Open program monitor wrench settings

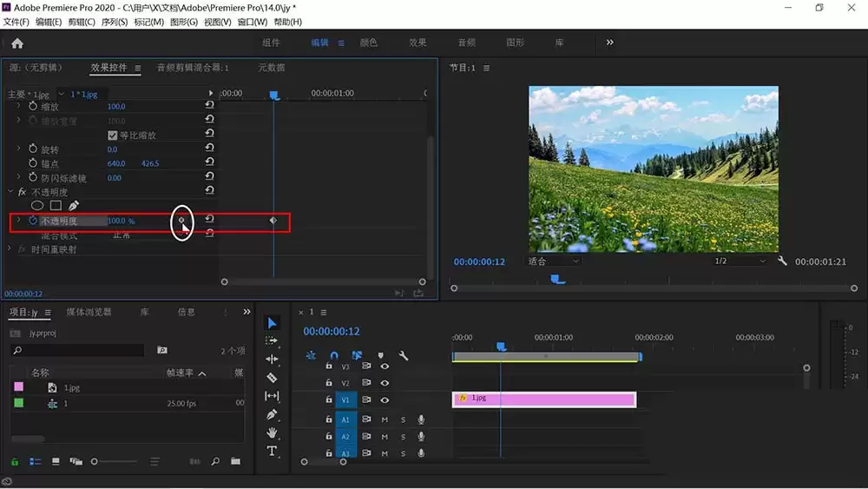(x=782, y=261)
